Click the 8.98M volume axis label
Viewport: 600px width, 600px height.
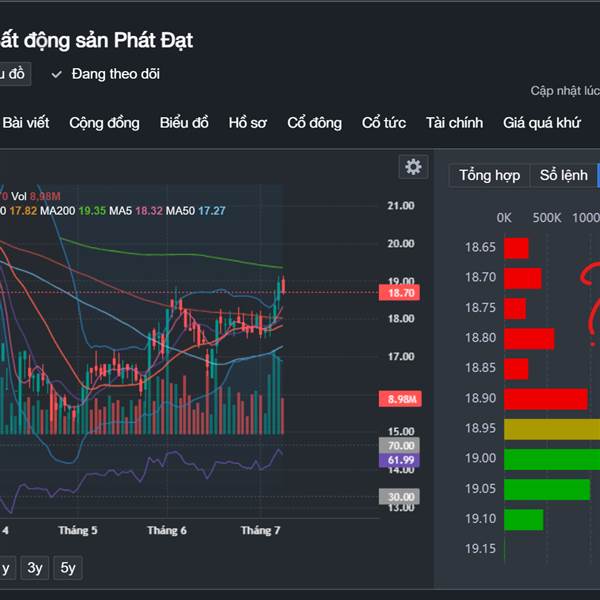click(400, 399)
